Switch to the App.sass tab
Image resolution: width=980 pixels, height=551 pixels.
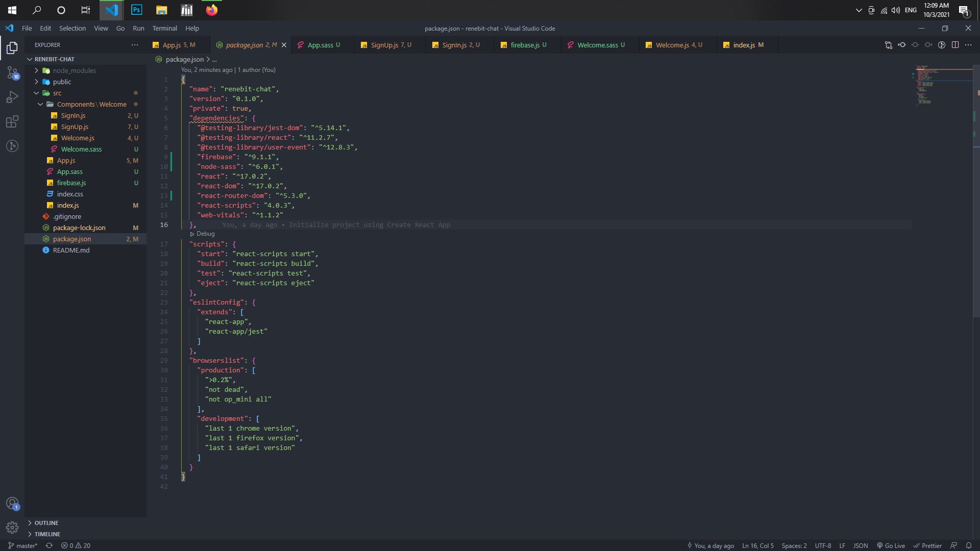pyautogui.click(x=323, y=45)
